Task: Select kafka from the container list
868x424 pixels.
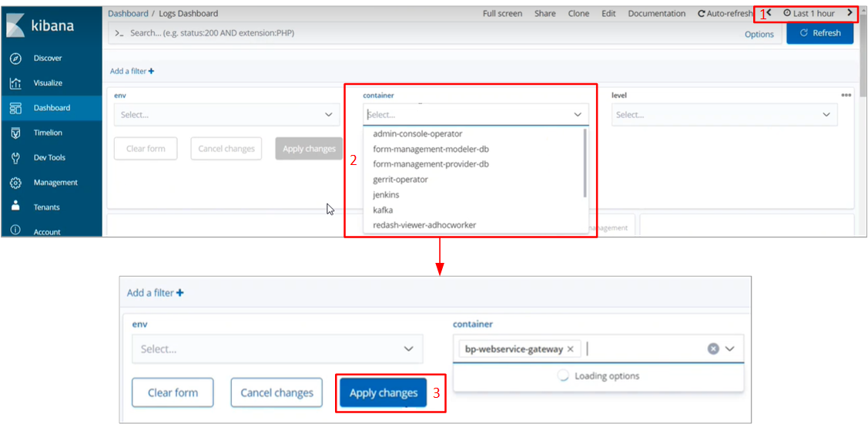Action: point(383,210)
